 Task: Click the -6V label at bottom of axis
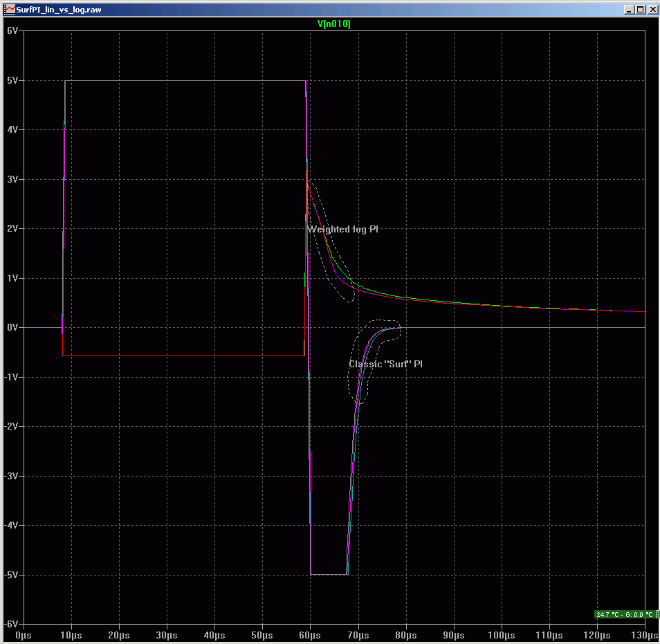click(10, 624)
